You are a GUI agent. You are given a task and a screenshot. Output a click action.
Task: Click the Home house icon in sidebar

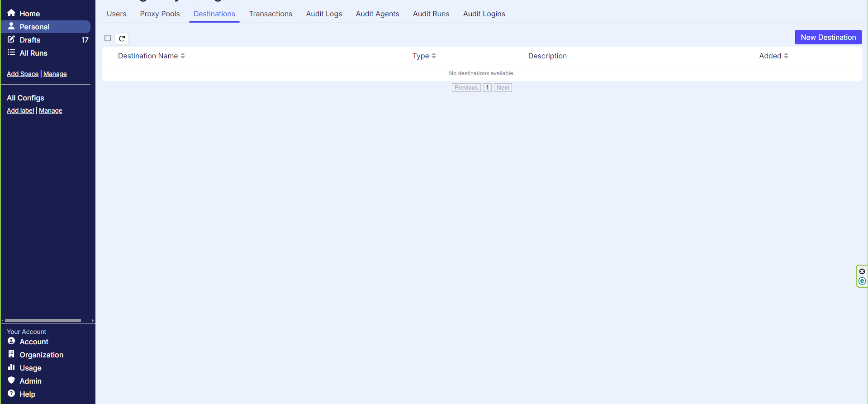point(11,13)
